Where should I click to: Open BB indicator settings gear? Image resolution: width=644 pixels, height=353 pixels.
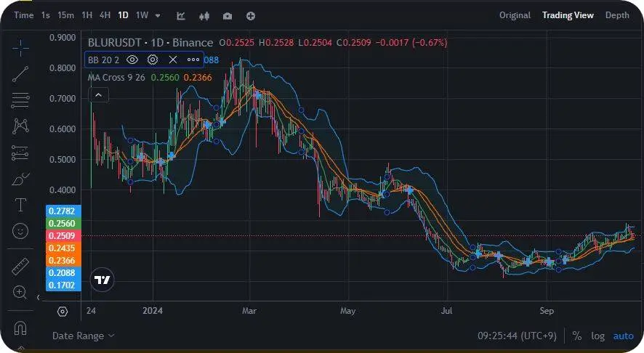(x=153, y=60)
